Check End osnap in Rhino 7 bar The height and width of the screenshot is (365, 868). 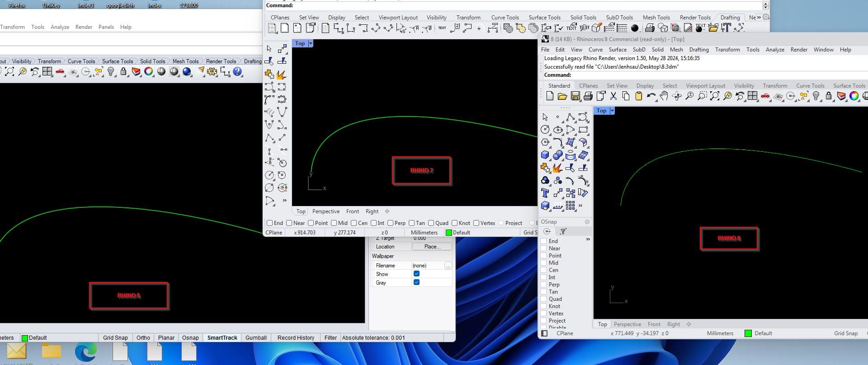(x=269, y=223)
